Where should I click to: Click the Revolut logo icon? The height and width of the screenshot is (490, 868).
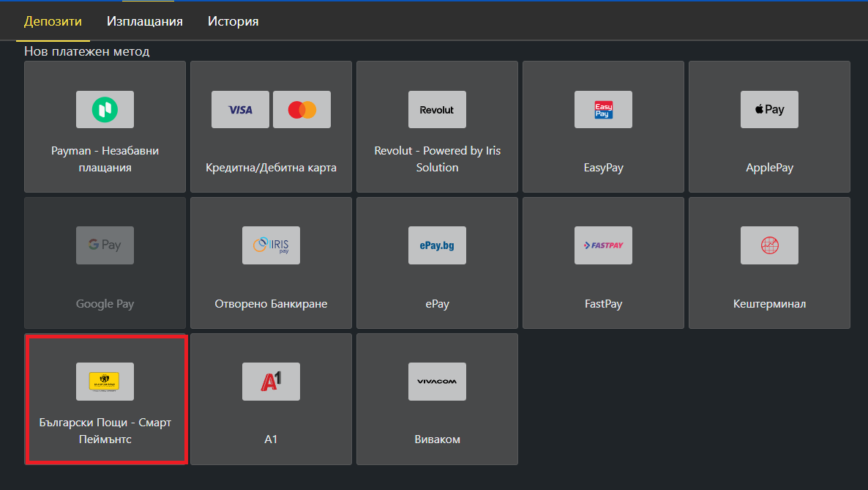(x=437, y=109)
